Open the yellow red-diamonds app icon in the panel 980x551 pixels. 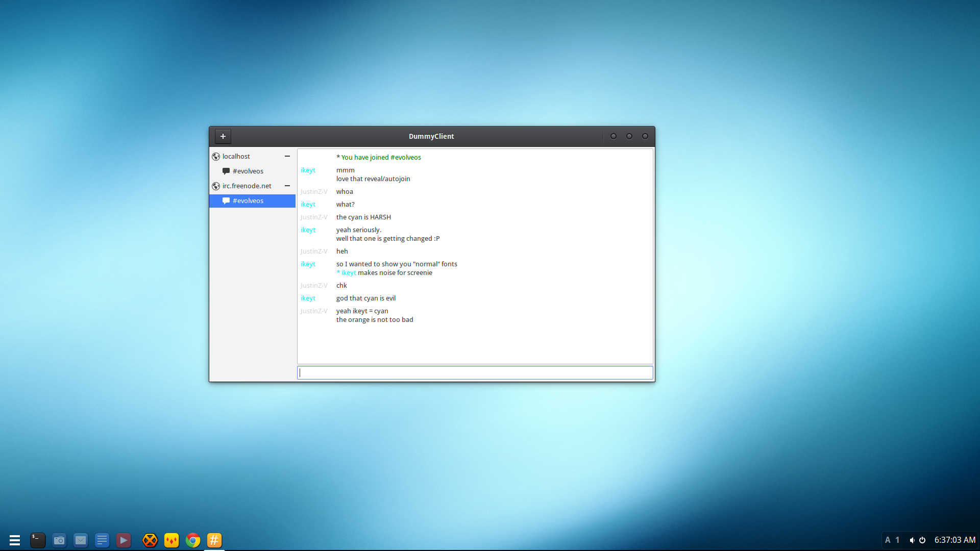coord(171,540)
